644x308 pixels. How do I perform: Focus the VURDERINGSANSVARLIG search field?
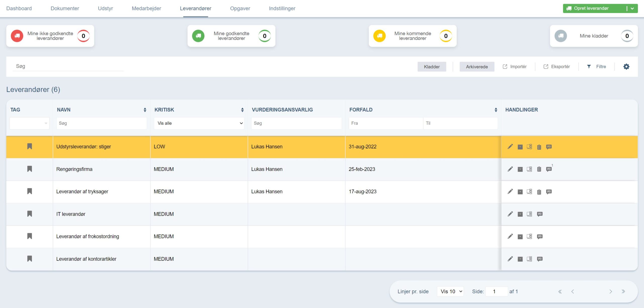click(x=296, y=123)
